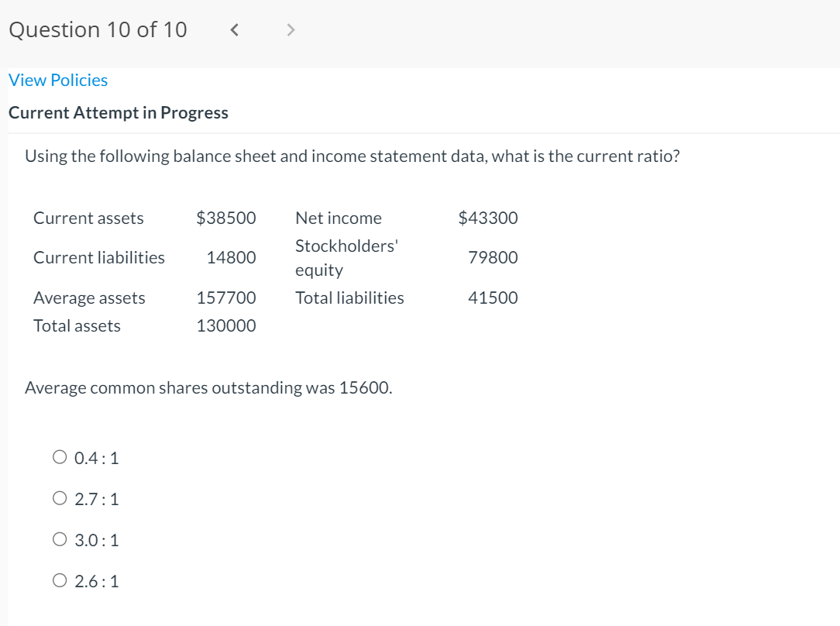Open the View Policies link
The width and height of the screenshot is (840, 626).
(x=57, y=80)
